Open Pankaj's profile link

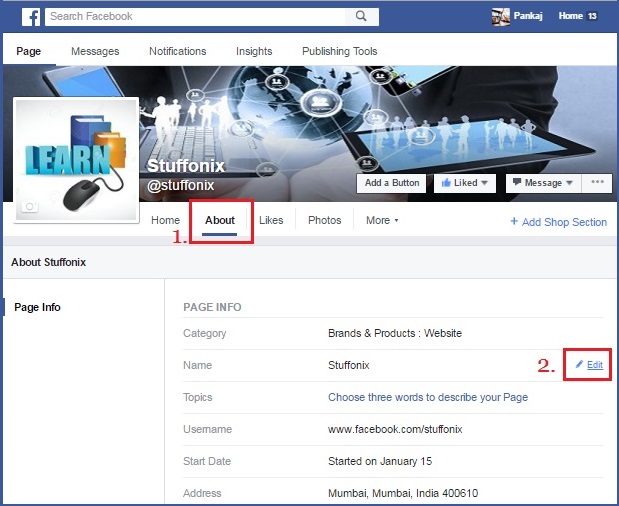(x=528, y=16)
